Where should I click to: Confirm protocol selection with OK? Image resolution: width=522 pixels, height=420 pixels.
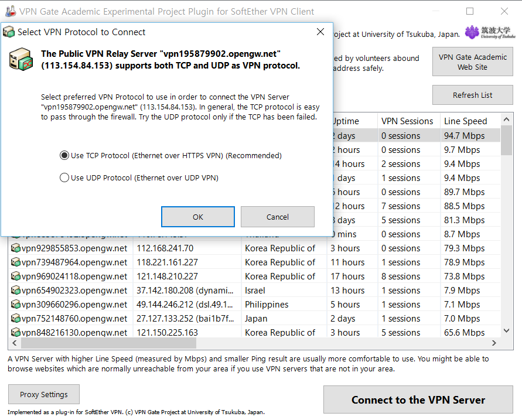click(x=198, y=217)
